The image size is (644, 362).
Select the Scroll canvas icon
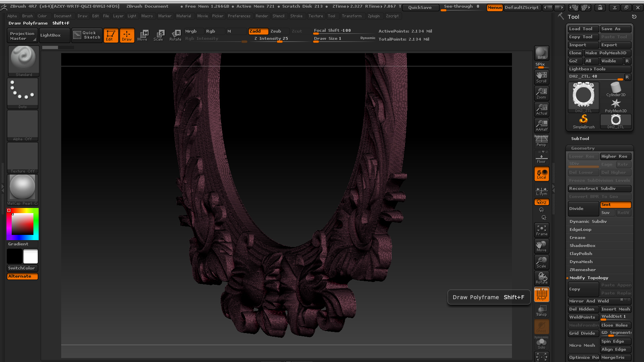(541, 77)
